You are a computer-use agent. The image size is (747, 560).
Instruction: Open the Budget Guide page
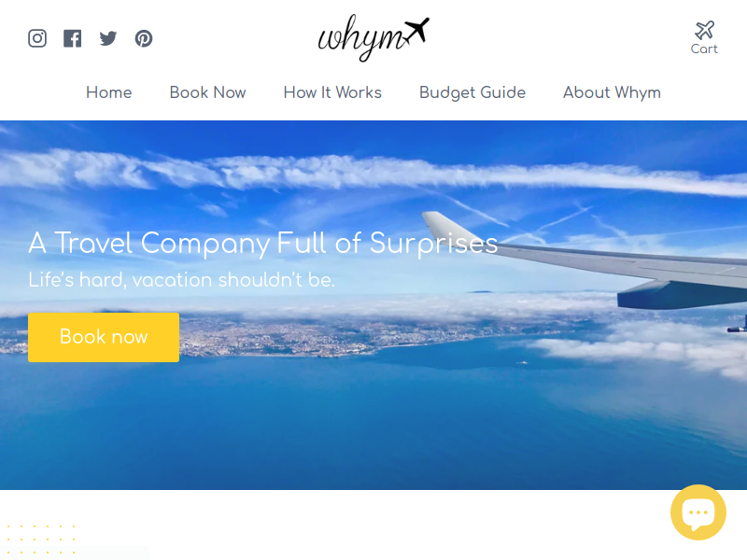[472, 92]
